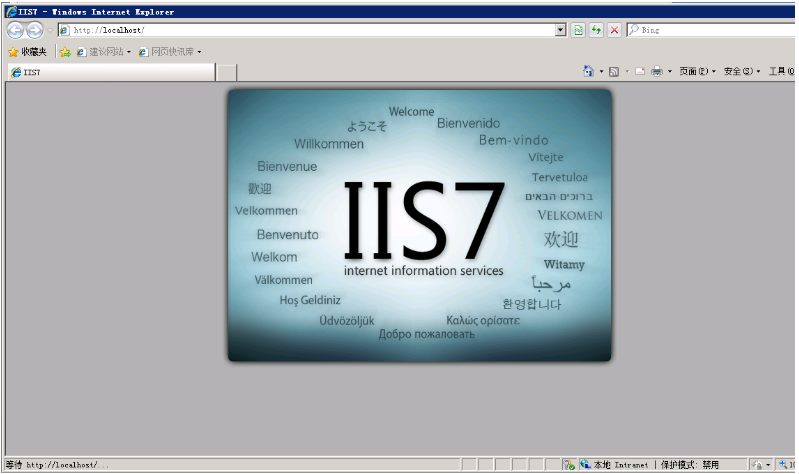This screenshot has width=799, height=474.
Task: Open a new blank tab
Action: coord(226,73)
